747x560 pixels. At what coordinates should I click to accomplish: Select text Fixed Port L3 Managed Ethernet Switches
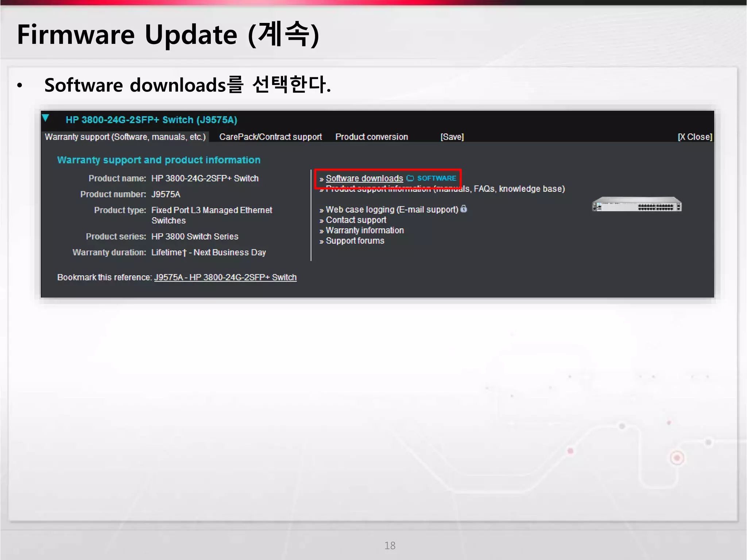point(212,215)
